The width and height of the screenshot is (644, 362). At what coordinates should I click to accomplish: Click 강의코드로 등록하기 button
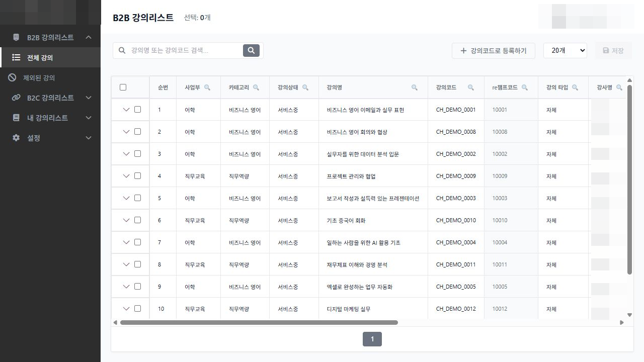(493, 50)
